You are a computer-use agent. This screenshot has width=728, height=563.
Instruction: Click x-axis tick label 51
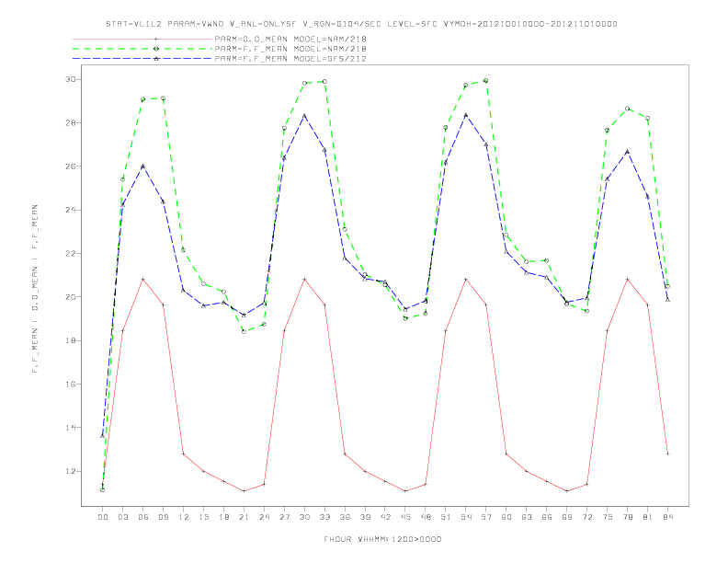446,517
